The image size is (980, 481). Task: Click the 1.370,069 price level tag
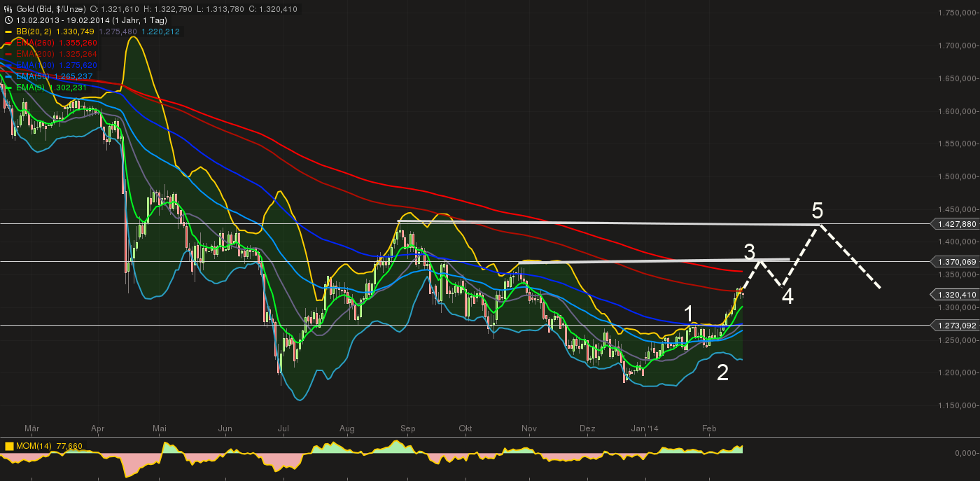click(x=955, y=262)
